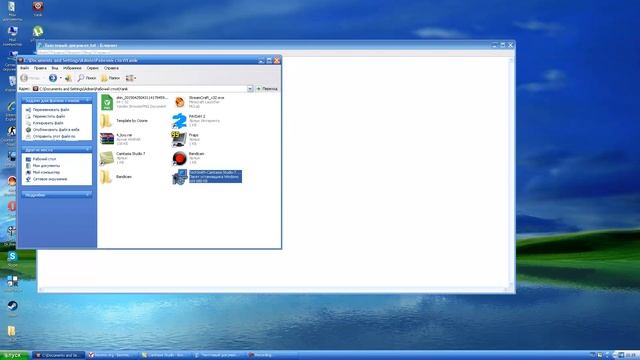Image resolution: width=640 pixels, height=360 pixels.
Task: Click Копировать файл link
Action: 48,123
